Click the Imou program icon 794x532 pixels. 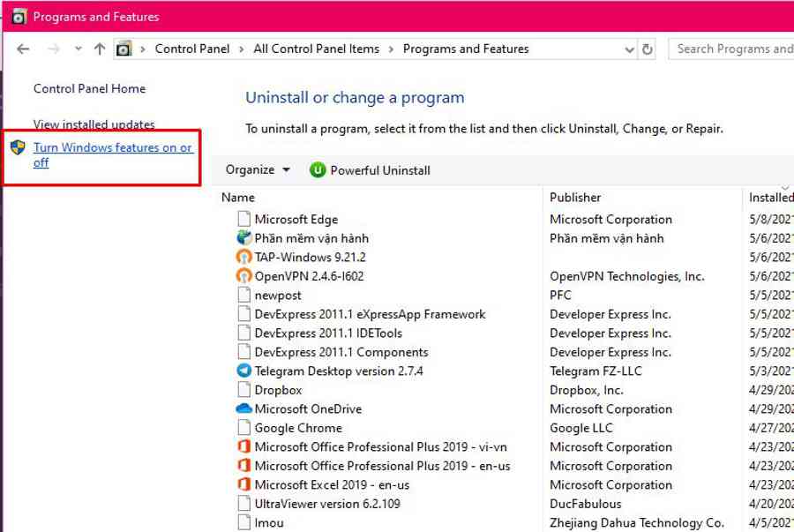(244, 522)
